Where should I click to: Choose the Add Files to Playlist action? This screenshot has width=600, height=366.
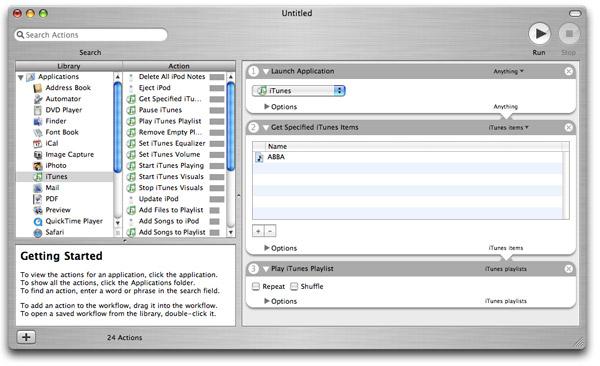(x=175, y=210)
